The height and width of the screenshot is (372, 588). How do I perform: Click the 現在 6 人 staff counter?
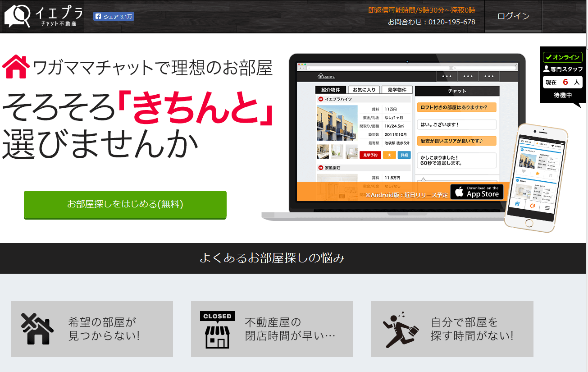(562, 82)
